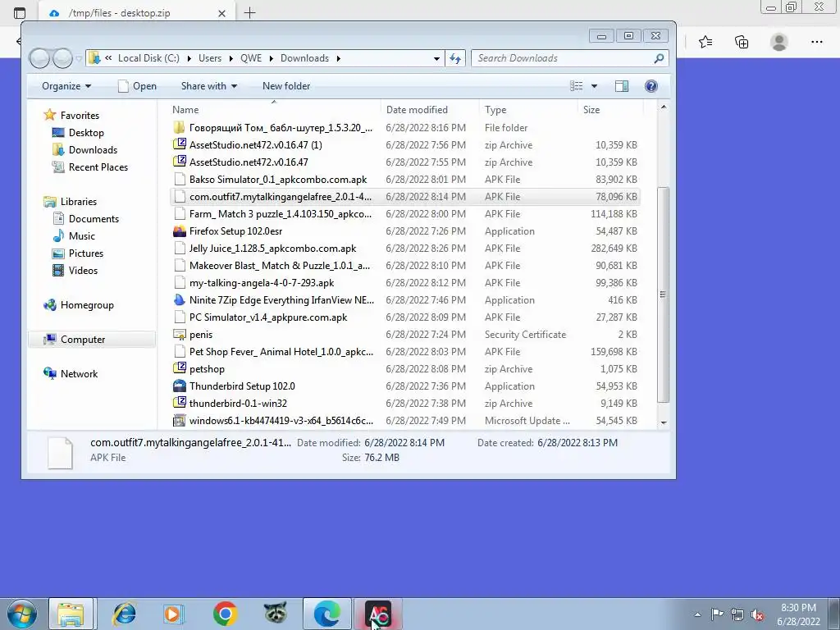Screen dimensions: 840x630
Task: Select Homegroup in navigation pane
Action: (x=79, y=305)
